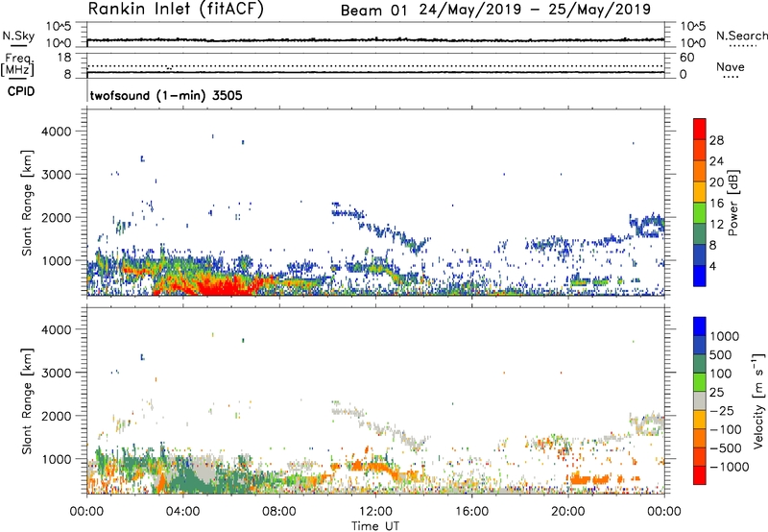Click the velocity panel 'Slant Range [km]' label
This screenshot has width=768, height=532.
(x=27, y=400)
